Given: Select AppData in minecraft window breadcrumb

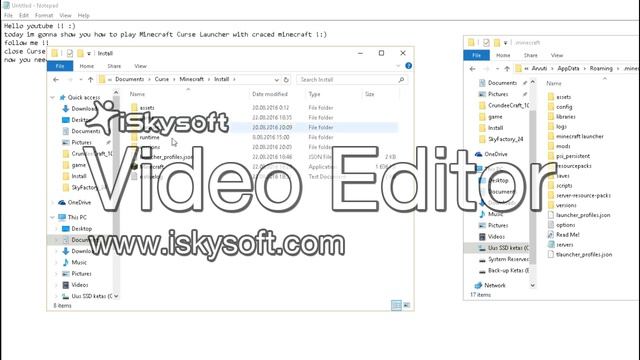Looking at the screenshot, I should coord(568,69).
